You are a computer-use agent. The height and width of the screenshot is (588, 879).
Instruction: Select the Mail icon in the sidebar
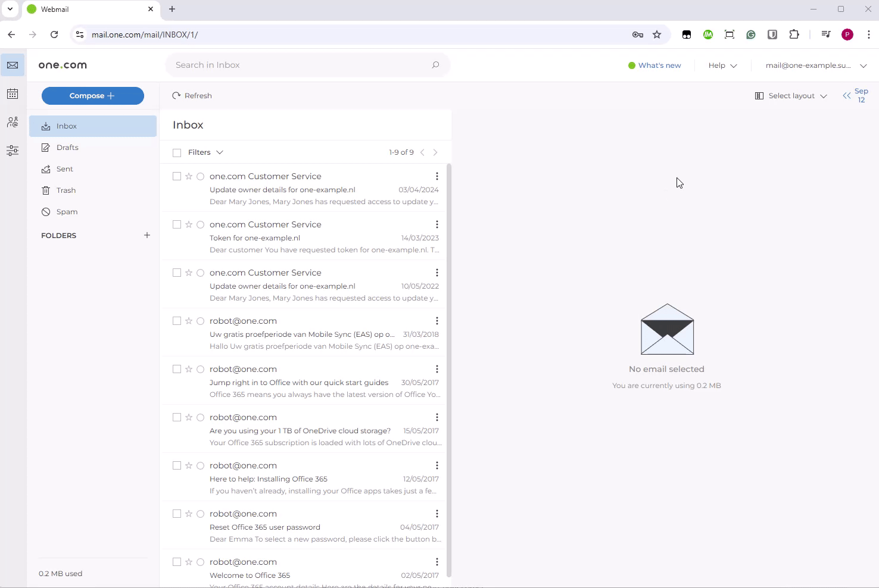click(x=13, y=65)
